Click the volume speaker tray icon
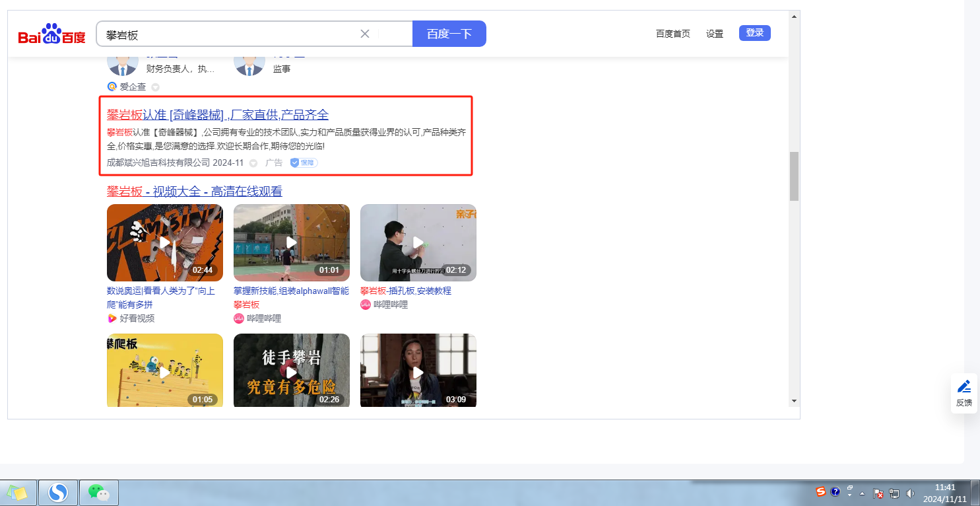 pos(911,493)
